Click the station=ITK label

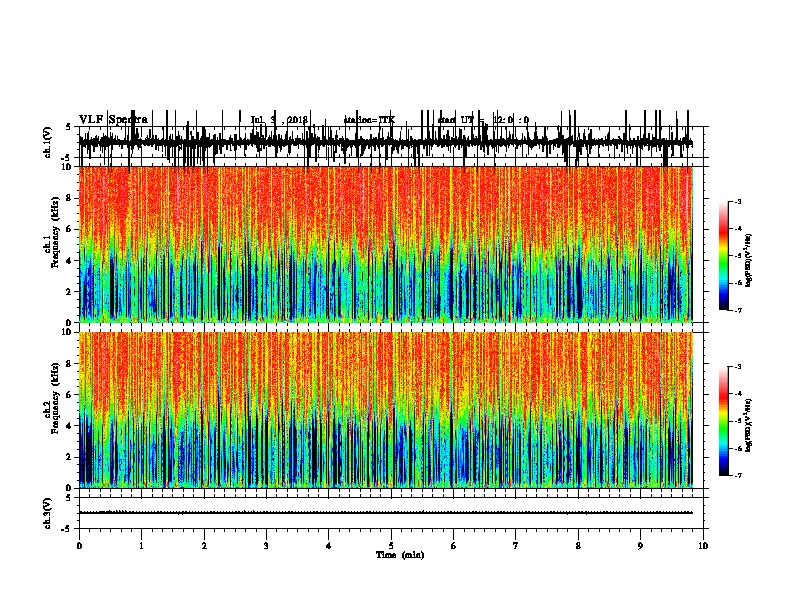369,120
